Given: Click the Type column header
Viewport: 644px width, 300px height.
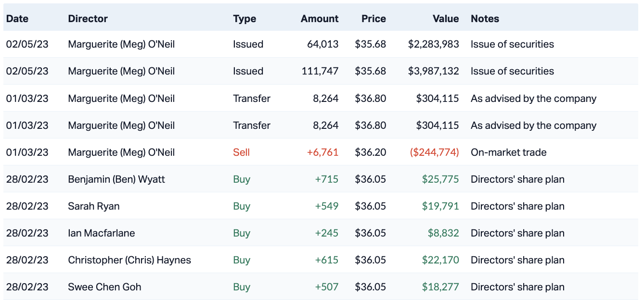Looking at the screenshot, I should point(245,19).
